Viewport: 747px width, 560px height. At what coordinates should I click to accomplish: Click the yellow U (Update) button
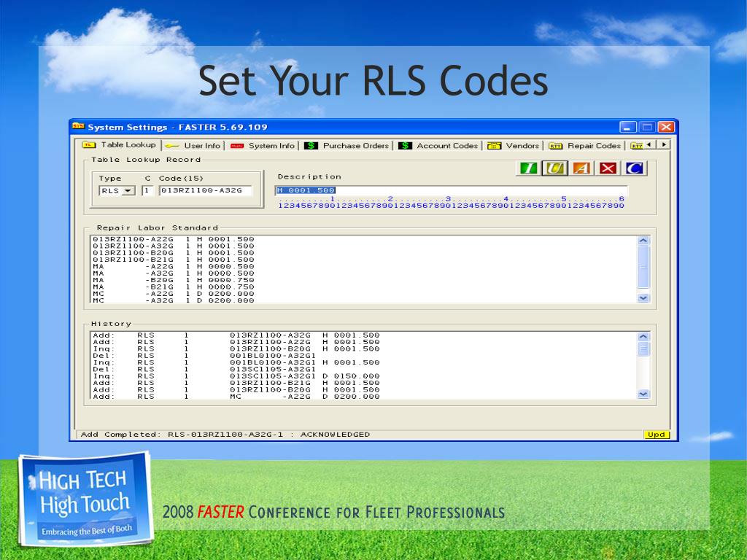(554, 168)
